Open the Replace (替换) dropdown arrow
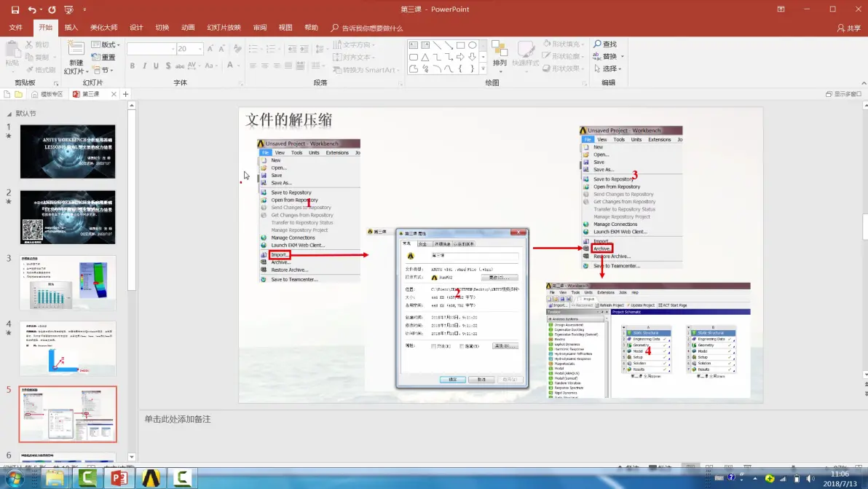The height and width of the screenshot is (489, 868). pos(622,57)
